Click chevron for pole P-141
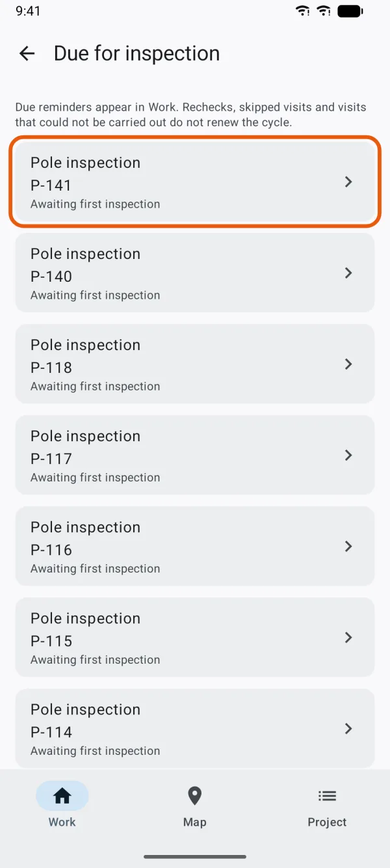The width and height of the screenshot is (390, 868). pos(348,182)
